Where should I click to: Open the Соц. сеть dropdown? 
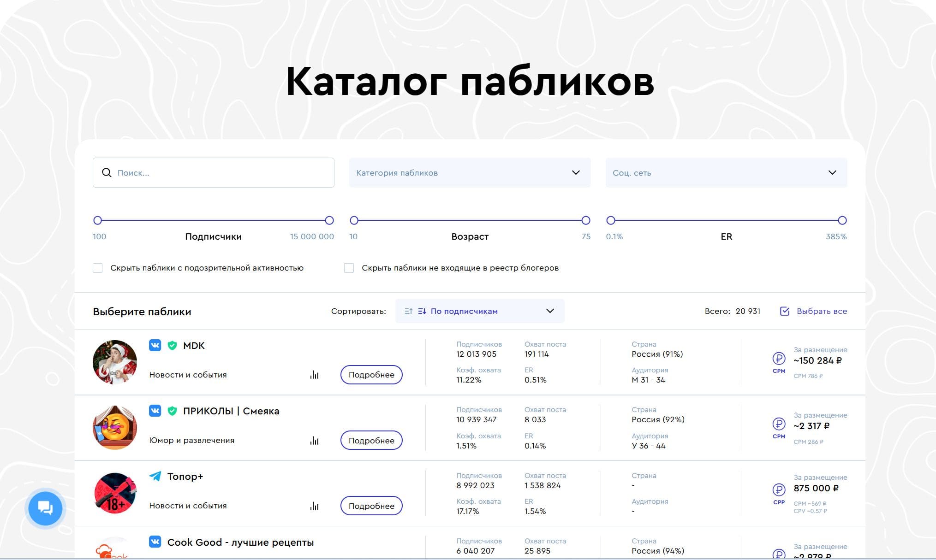[x=726, y=173]
